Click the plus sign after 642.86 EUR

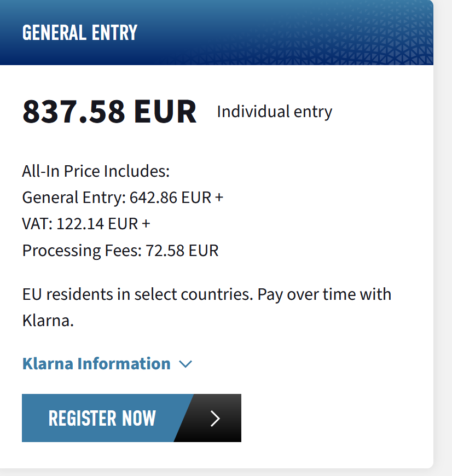[219, 198]
